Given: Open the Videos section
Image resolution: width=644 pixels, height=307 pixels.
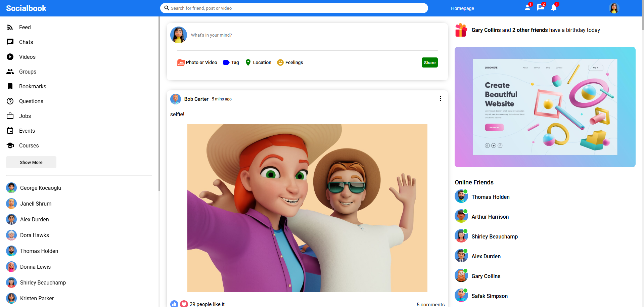Looking at the screenshot, I should (27, 57).
